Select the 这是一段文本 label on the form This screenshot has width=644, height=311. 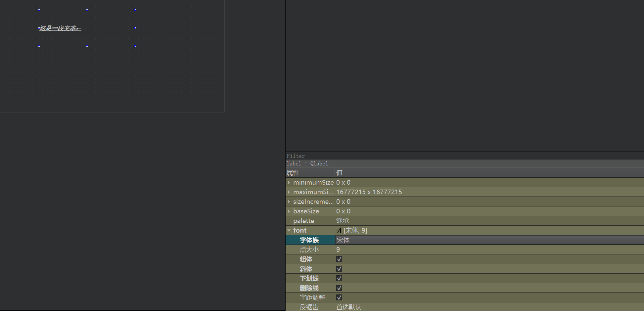(60, 28)
